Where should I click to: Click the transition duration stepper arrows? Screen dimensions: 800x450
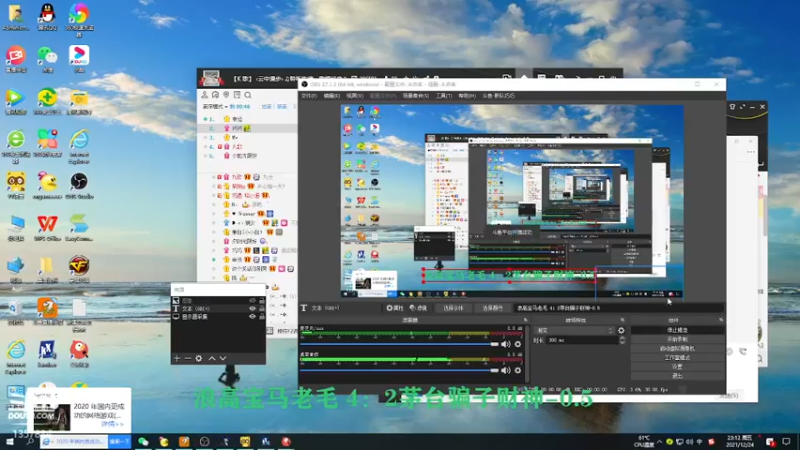(622, 340)
